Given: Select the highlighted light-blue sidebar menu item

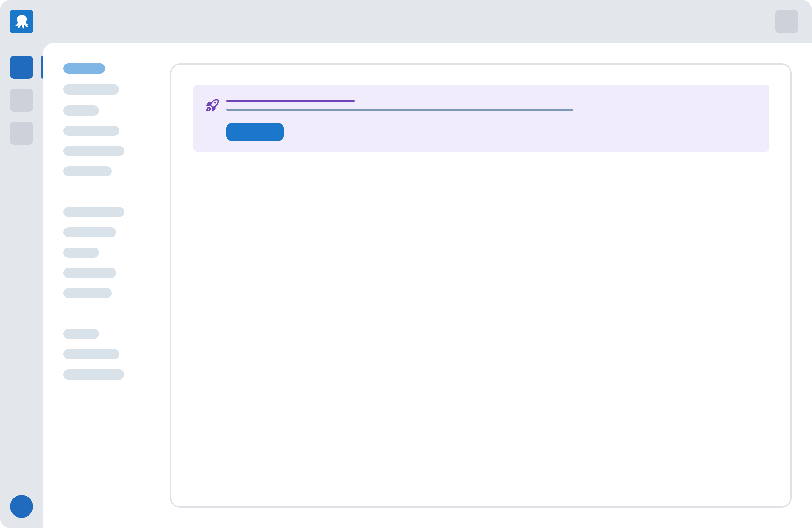Looking at the screenshot, I should click(84, 69).
